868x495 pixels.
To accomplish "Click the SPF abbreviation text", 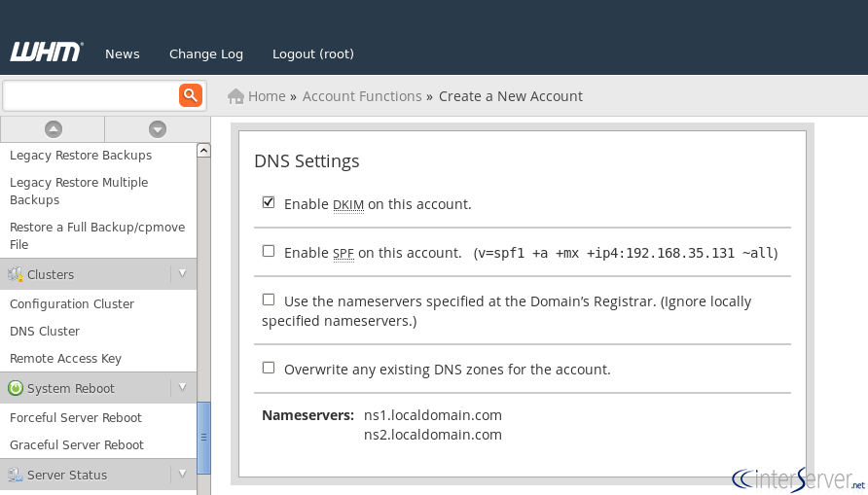I will 344,253.
